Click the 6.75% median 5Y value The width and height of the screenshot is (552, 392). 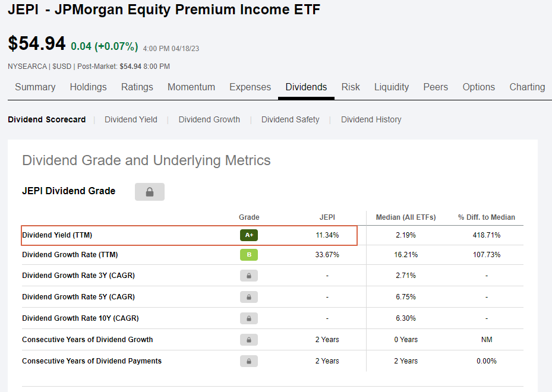pyautogui.click(x=406, y=297)
